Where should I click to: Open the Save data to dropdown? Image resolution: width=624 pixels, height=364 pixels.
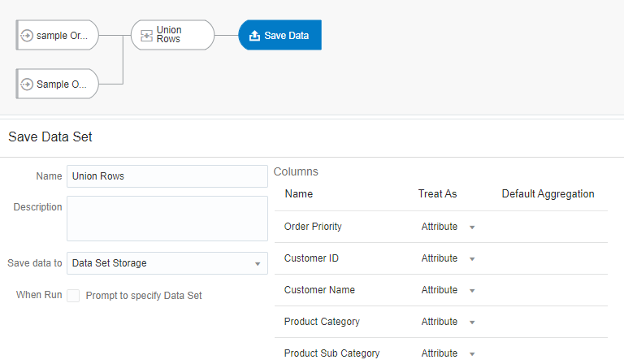[x=167, y=263]
